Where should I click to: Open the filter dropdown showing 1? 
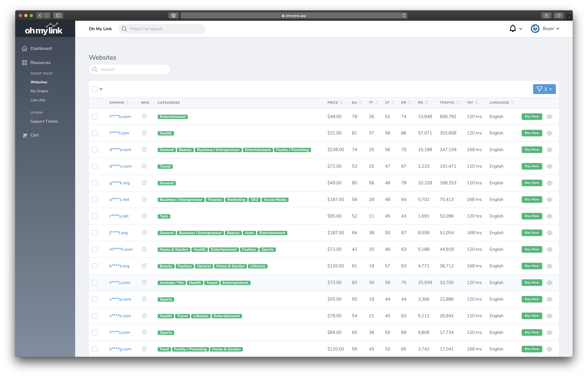click(x=544, y=89)
